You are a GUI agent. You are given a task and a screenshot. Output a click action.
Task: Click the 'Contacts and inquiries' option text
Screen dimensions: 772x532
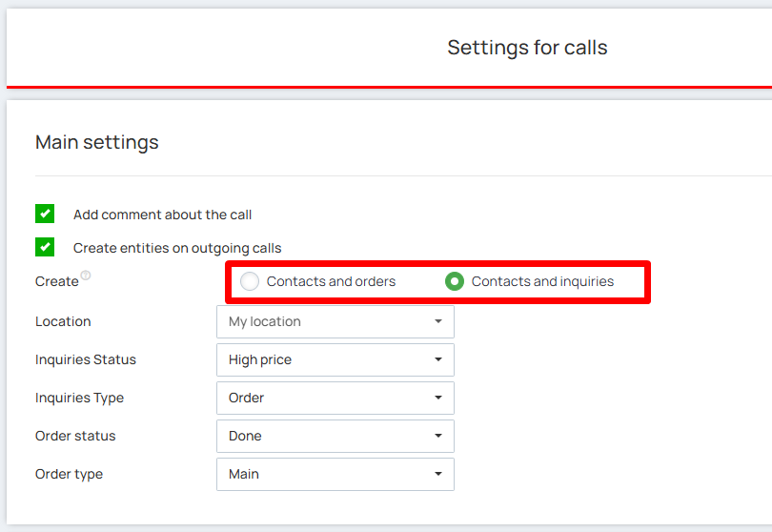(542, 281)
